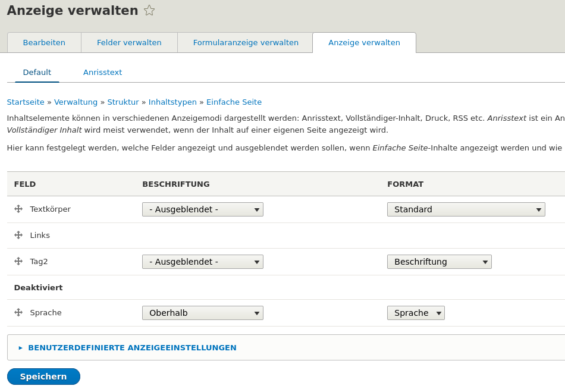
Task: Select the Anrisstext secondary tab
Action: click(x=102, y=72)
